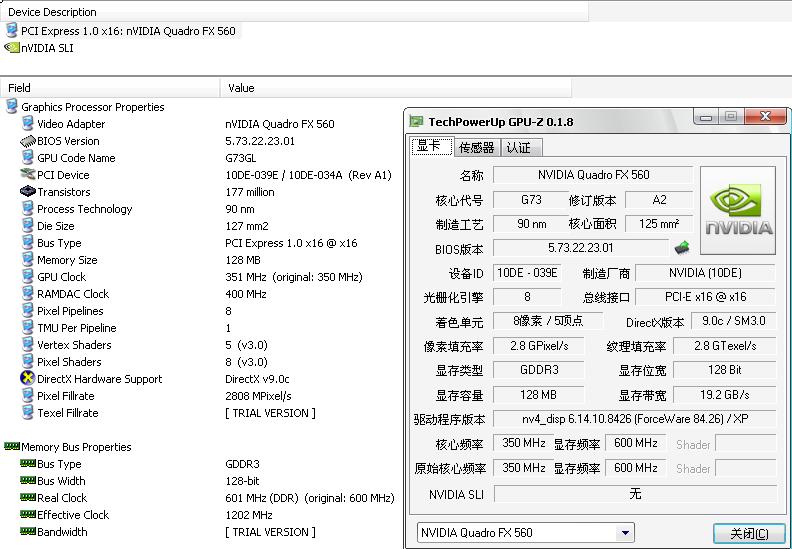Click the Texel Fillrate icon
Viewport: 792px width, 549px height.
click(x=27, y=413)
